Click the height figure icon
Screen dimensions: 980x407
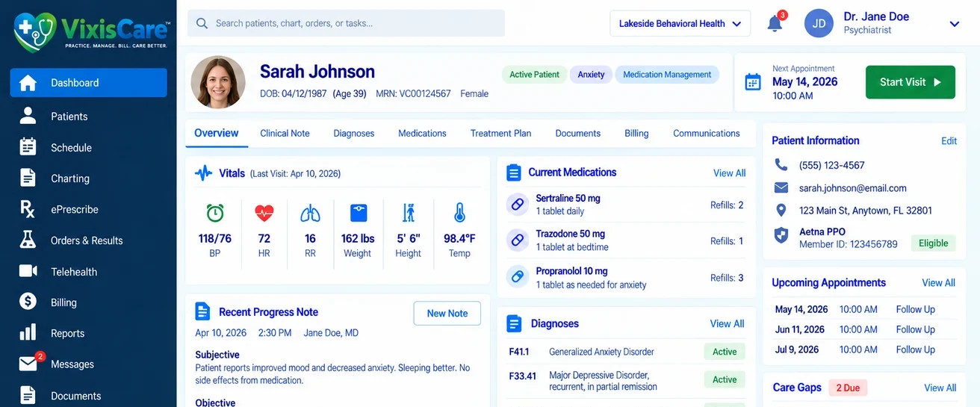point(408,214)
